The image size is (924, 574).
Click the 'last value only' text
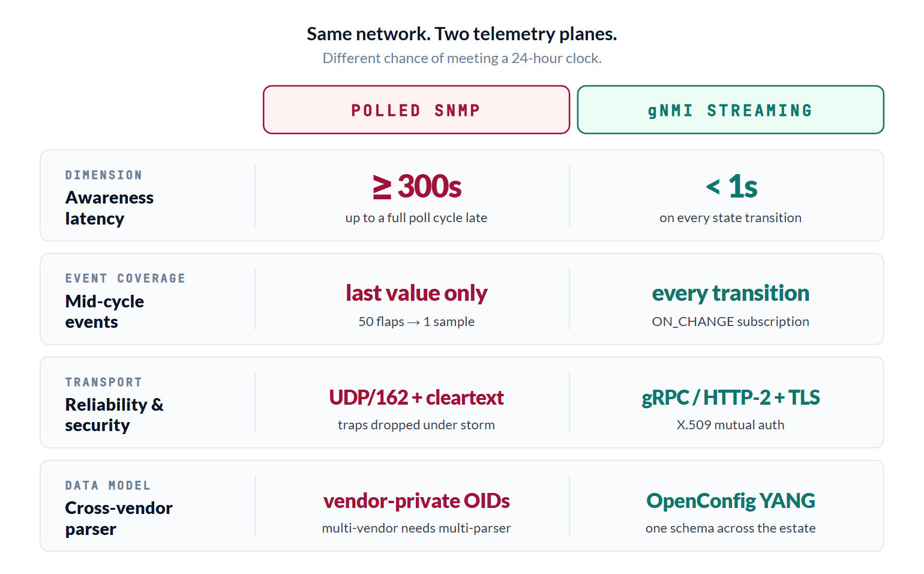pos(416,293)
